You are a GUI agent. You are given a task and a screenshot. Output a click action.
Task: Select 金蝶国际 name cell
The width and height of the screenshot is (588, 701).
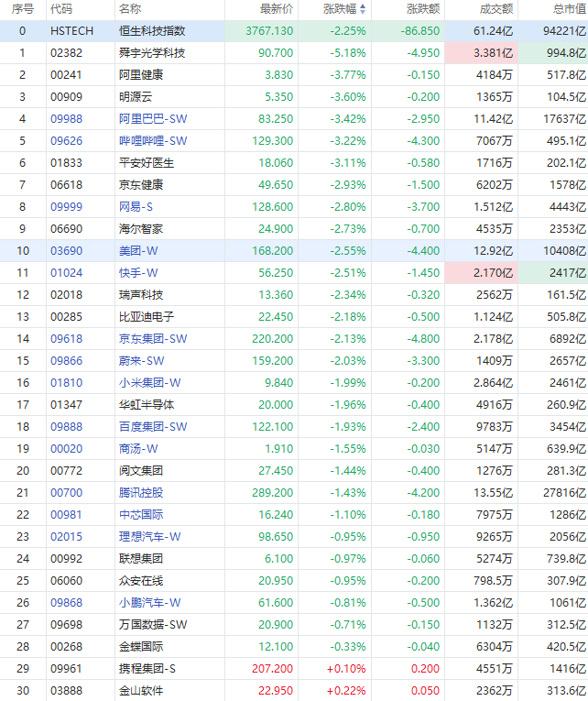click(141, 646)
